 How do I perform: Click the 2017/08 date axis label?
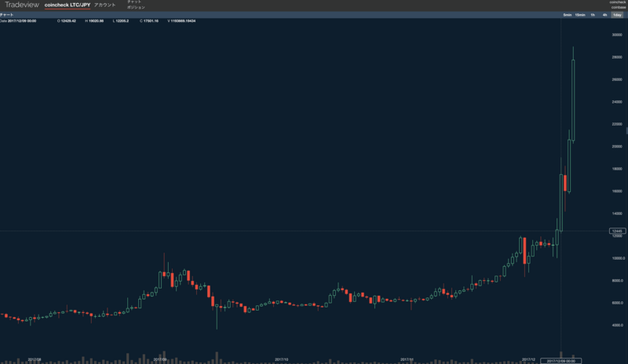[x=35, y=359]
